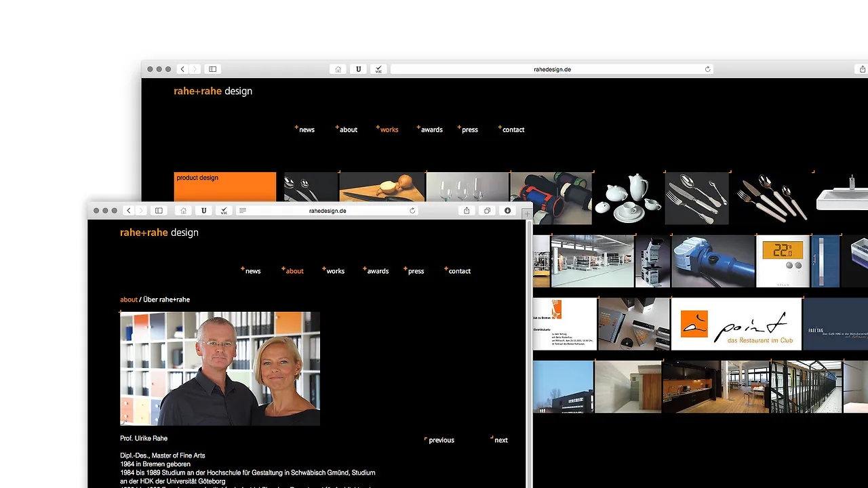The image size is (868, 488).
Task: Open works in the rear window's menu
Action: (x=387, y=129)
